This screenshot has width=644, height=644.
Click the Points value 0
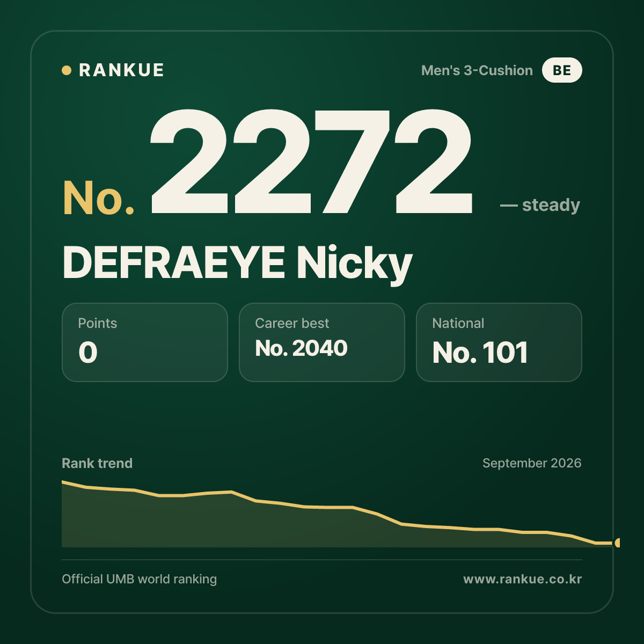point(88,353)
